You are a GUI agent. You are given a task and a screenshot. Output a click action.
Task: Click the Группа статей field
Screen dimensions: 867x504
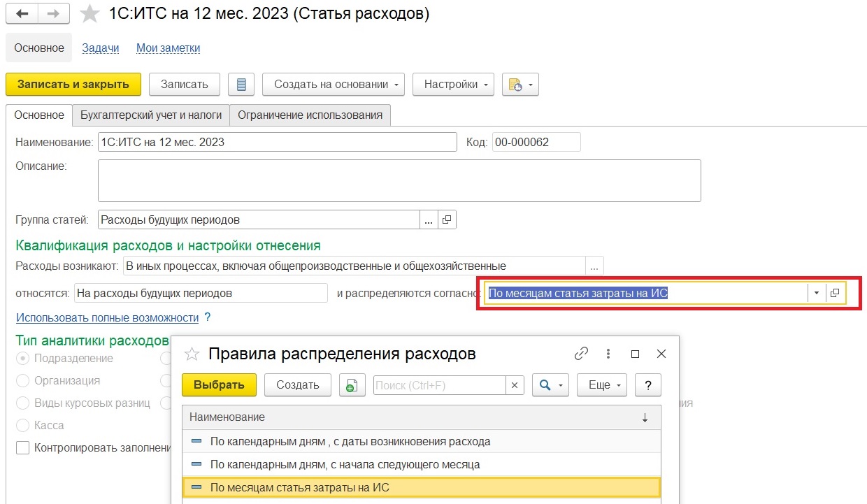point(259,219)
